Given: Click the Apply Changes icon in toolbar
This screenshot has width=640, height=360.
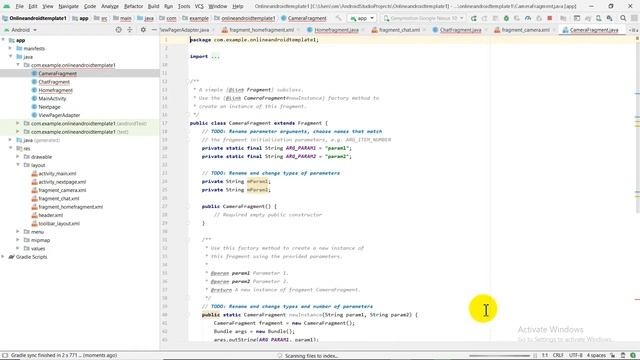Looking at the screenshot, I should tap(484, 18).
